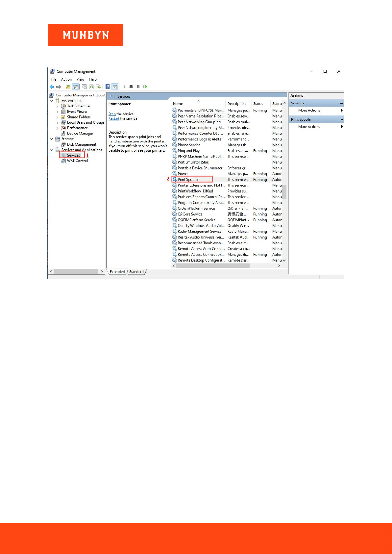The width and height of the screenshot is (392, 554).
Task: Click the Local Users and Groups icon
Action: pyautogui.click(x=63, y=123)
